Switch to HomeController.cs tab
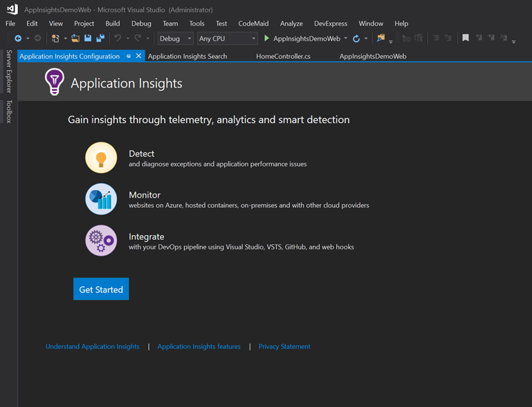 [x=284, y=56]
